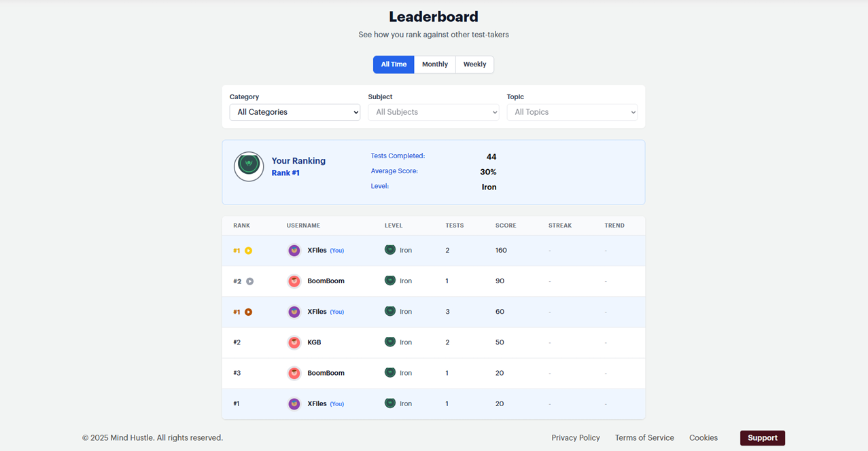Screen dimensions: 868x451
Task: Switch to the Weekly leaderboard tab
Action: (x=474, y=65)
